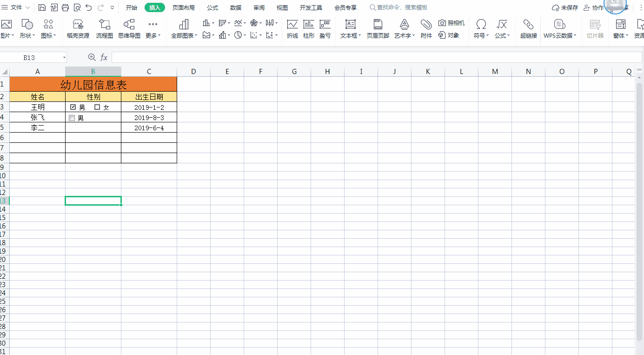Insert a radar chart icon
Image resolution: width=644 pixels, height=355 pixels.
[254, 23]
